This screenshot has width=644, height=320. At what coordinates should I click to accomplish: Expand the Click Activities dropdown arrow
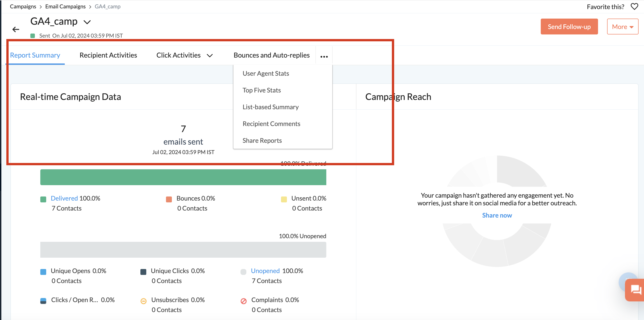pyautogui.click(x=210, y=56)
